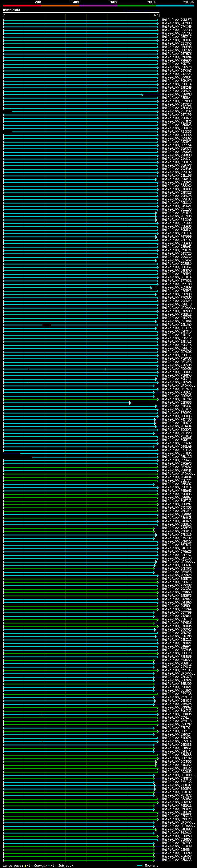Select hit UniRef100_B2GVN3
Screen dimensions: 197x868
176,94
